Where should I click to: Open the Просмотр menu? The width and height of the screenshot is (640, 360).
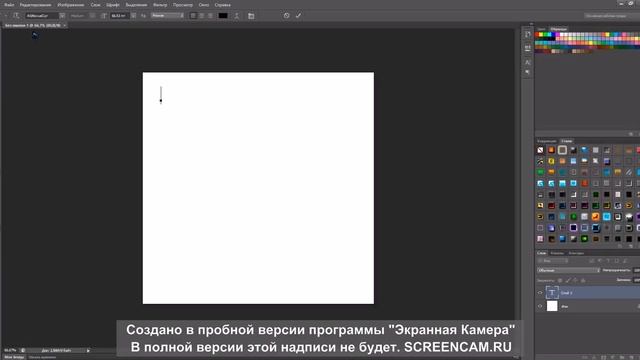[x=182, y=5]
